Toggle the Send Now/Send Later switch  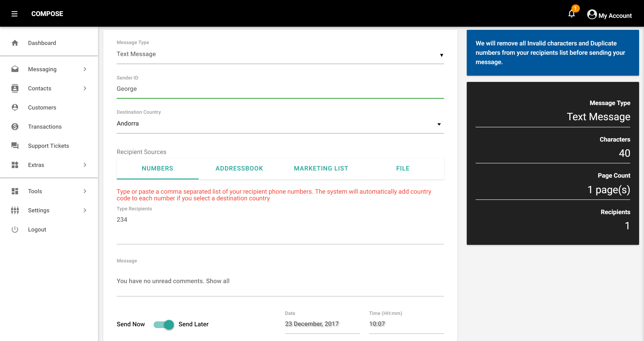(x=164, y=324)
